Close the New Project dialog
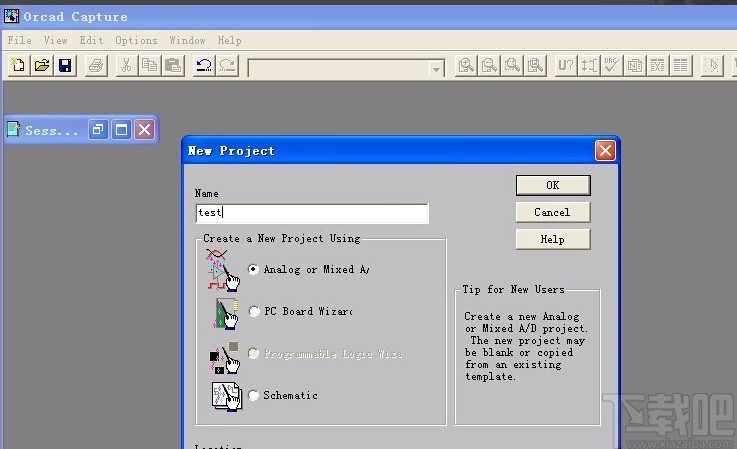 click(605, 151)
